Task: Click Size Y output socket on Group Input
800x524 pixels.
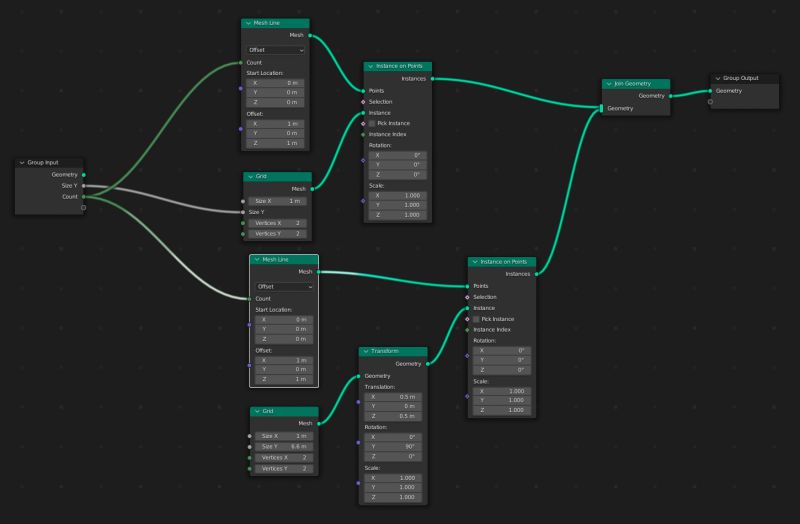Action: 84,186
